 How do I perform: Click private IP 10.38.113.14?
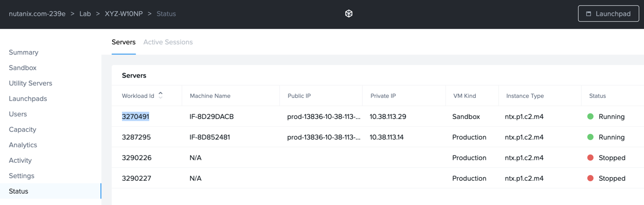tap(387, 137)
